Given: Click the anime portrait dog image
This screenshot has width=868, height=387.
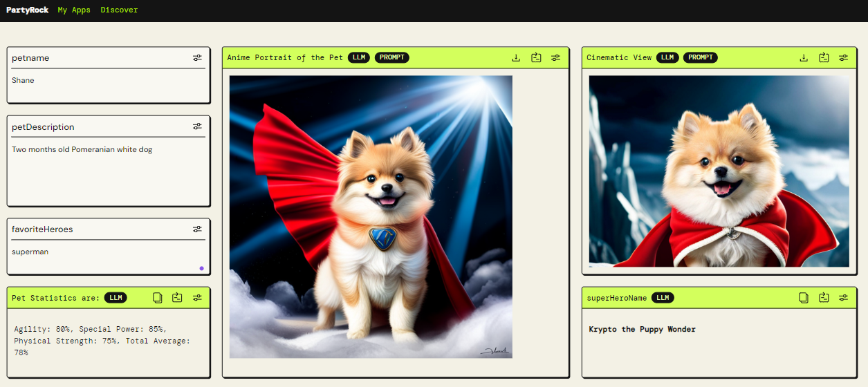Looking at the screenshot, I should (x=371, y=217).
